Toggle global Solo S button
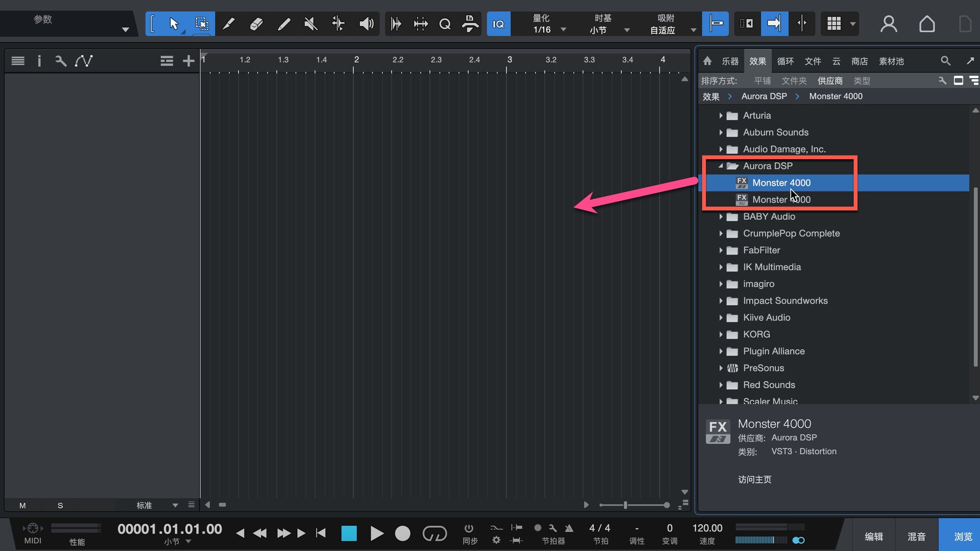 click(x=60, y=506)
